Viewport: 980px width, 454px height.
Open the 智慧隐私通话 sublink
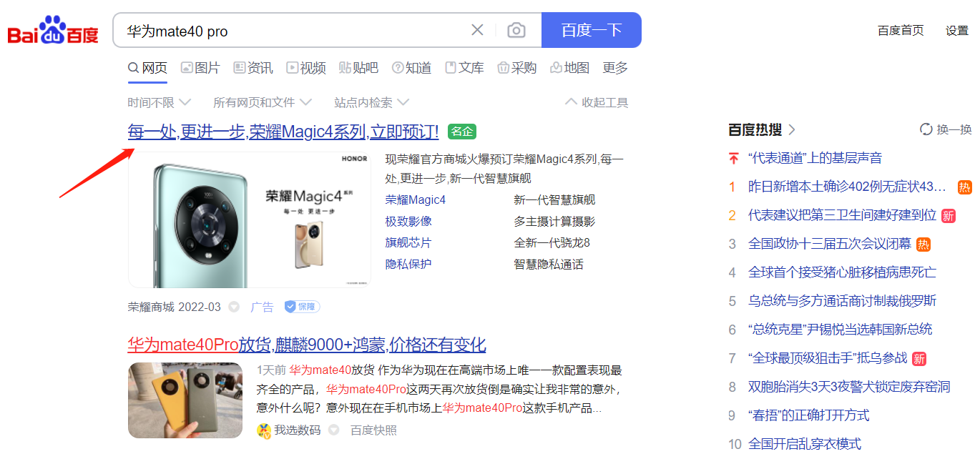(549, 265)
